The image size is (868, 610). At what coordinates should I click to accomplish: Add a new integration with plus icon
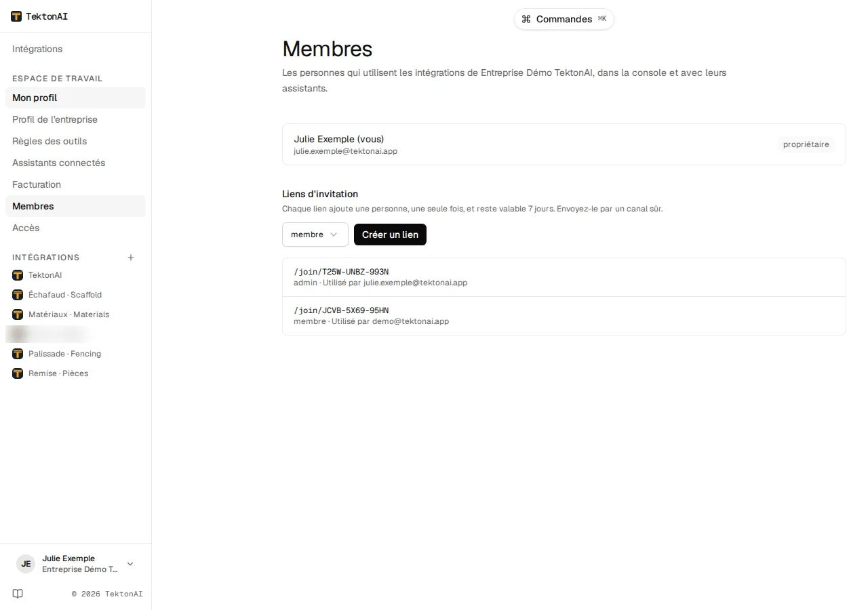tap(131, 258)
